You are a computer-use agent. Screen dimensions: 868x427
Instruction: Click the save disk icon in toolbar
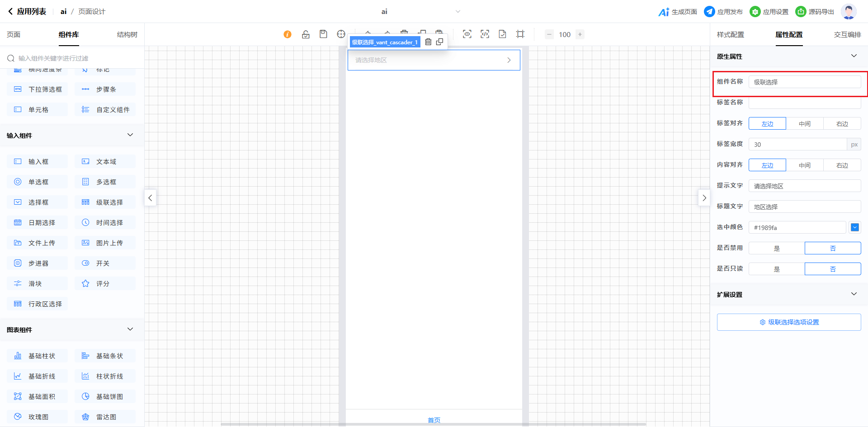click(x=323, y=34)
